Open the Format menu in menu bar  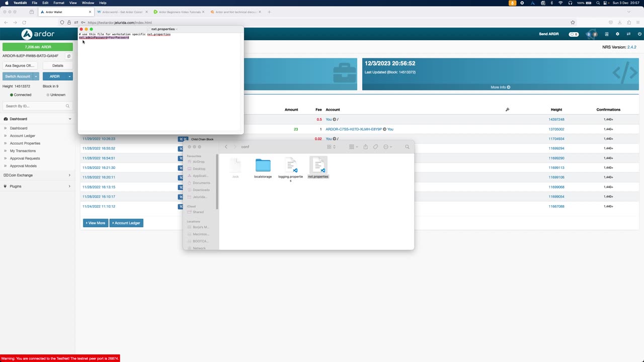[x=59, y=3]
